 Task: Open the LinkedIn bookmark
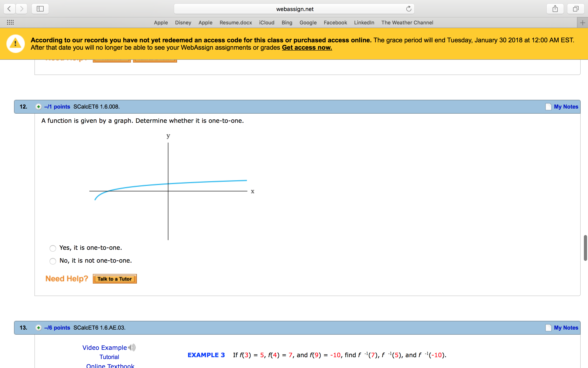[364, 23]
